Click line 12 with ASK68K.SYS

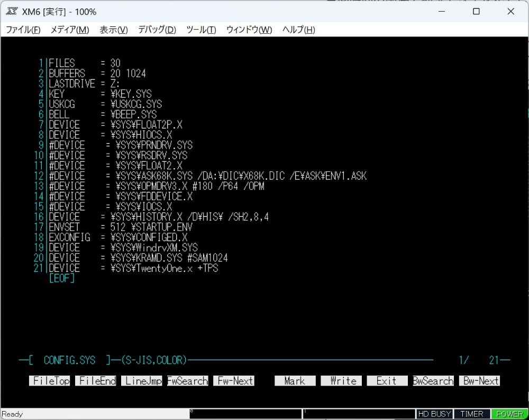(207, 176)
